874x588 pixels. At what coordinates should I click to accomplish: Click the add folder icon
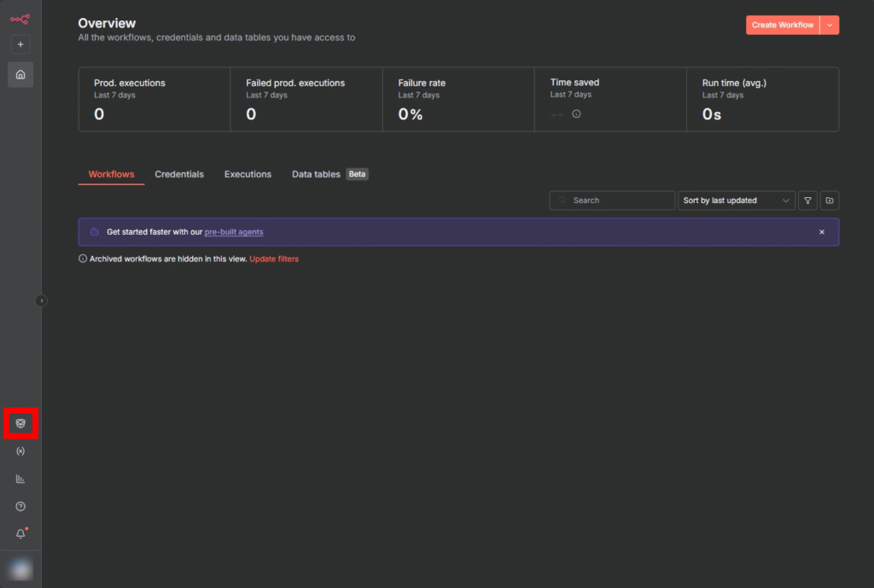pyautogui.click(x=829, y=201)
